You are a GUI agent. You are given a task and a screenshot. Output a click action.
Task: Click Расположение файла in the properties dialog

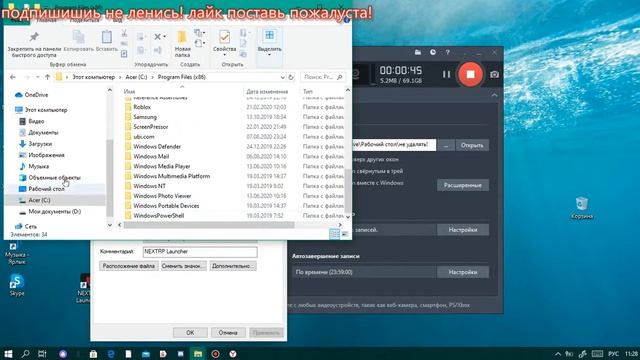129,266
